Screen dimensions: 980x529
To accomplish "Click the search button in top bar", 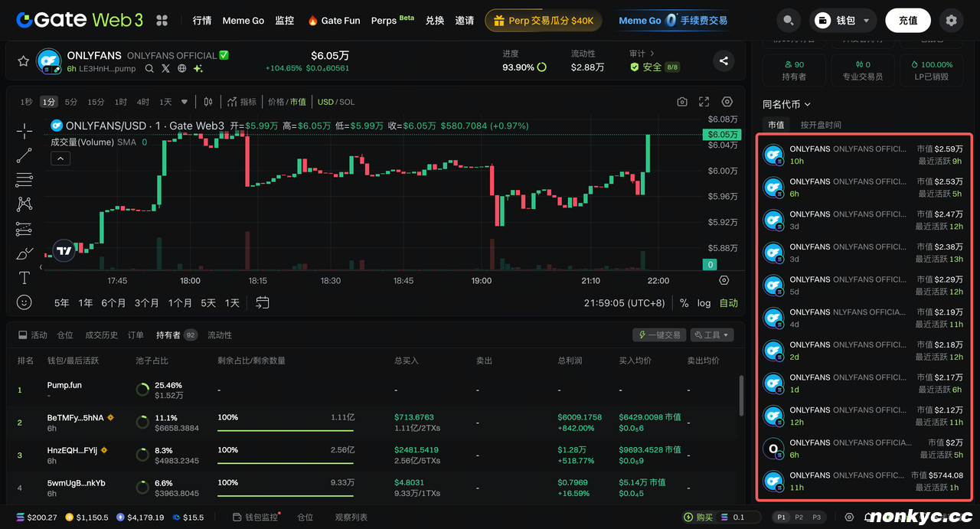I will [x=789, y=21].
